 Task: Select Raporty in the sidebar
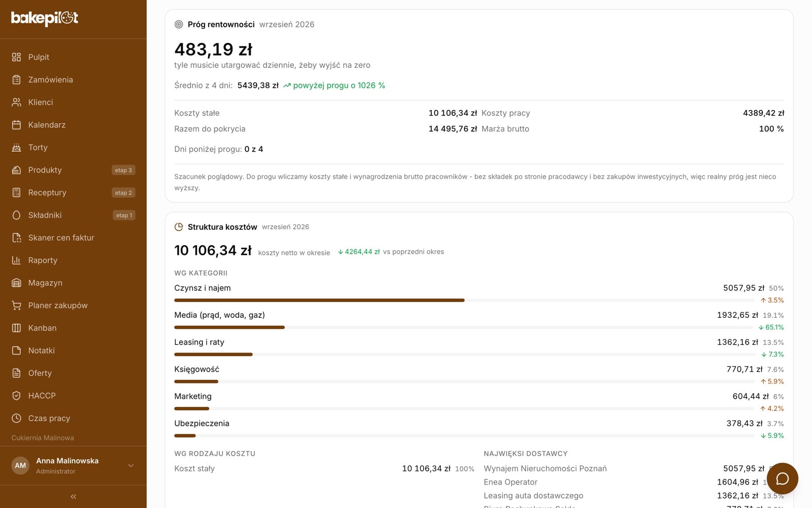coord(73,260)
